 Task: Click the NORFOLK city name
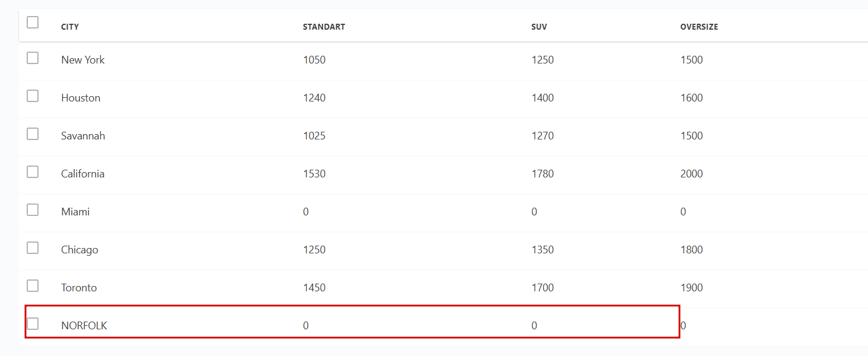84,326
